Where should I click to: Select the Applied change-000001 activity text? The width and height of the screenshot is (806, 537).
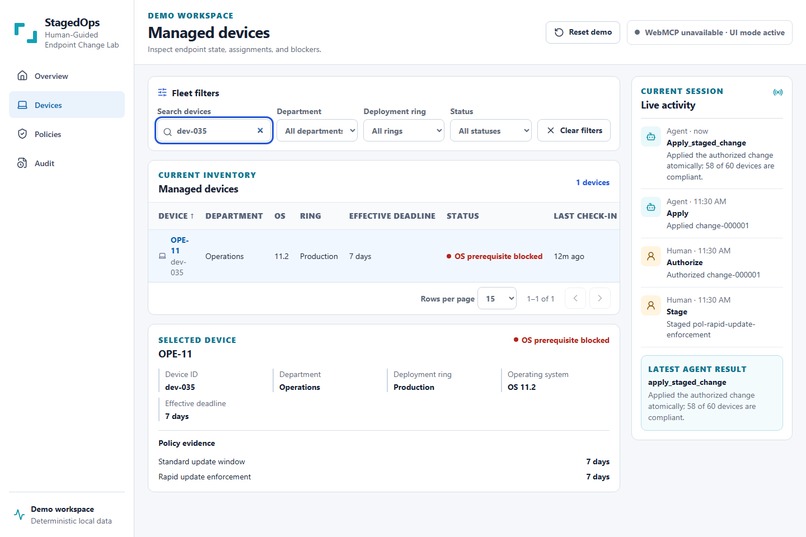coord(707,226)
